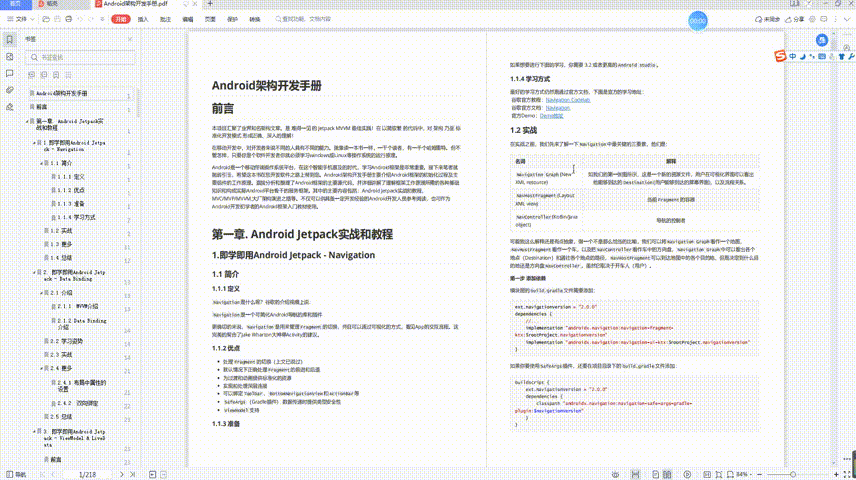The width and height of the screenshot is (856, 480).
Task: Click the third bookmark tool icon under search
Action: [x=56, y=75]
